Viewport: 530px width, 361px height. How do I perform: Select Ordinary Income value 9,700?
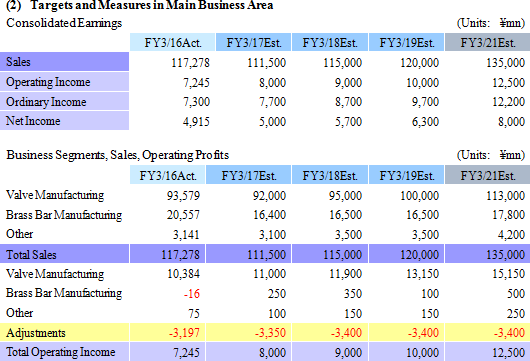tap(425, 102)
